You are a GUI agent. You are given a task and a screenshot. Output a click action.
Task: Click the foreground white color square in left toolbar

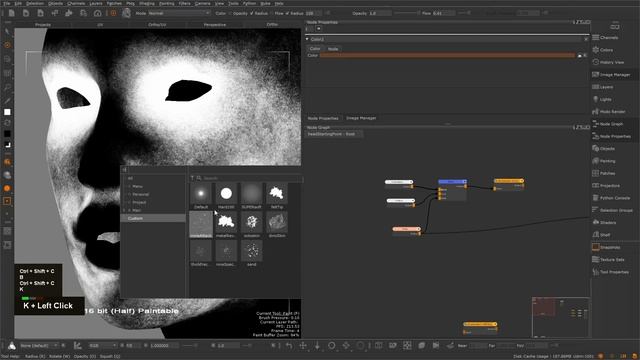[x=7, y=112]
